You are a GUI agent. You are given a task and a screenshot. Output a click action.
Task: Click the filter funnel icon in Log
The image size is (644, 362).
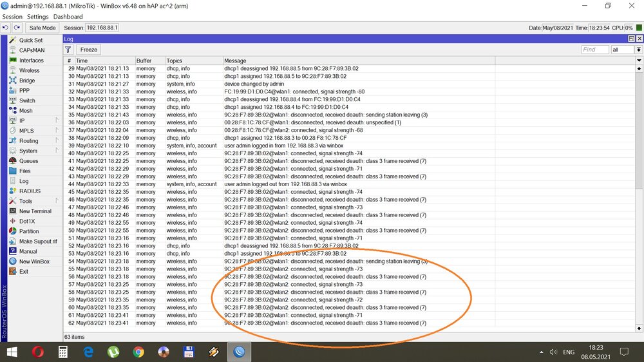(x=68, y=50)
